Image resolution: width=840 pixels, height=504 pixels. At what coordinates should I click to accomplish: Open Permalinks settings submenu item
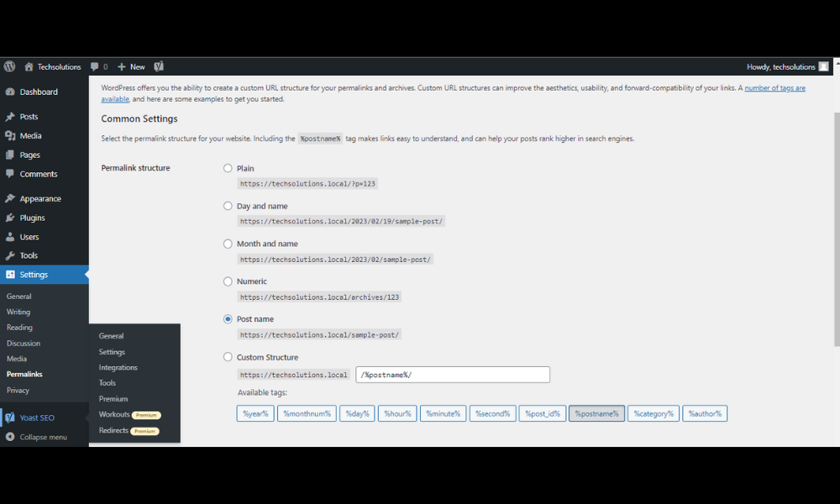(24, 374)
